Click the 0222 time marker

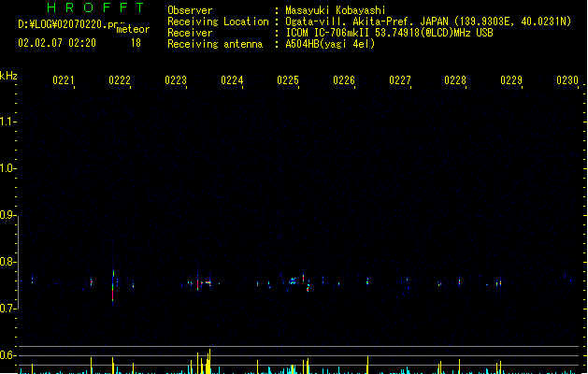pos(120,80)
